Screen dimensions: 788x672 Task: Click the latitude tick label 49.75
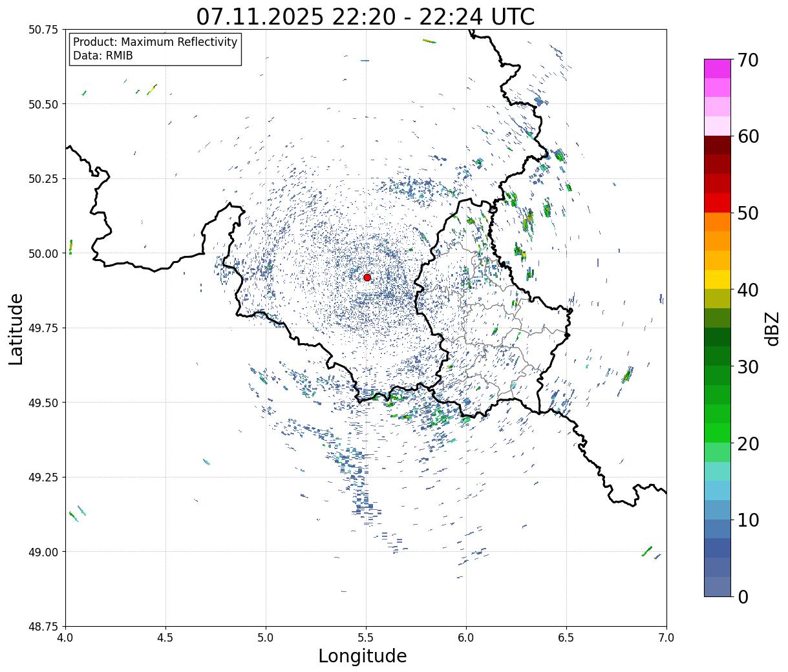pyautogui.click(x=43, y=328)
